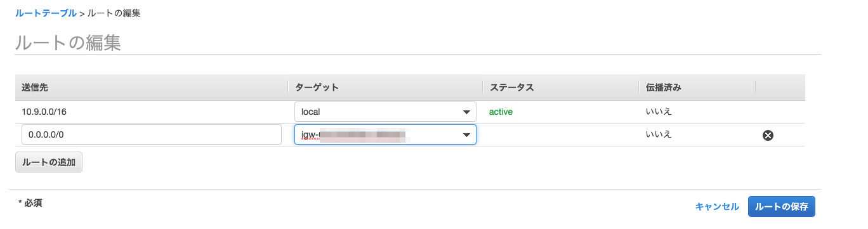Click the arrow on the local target combo box
868x229 pixels.
point(466,112)
